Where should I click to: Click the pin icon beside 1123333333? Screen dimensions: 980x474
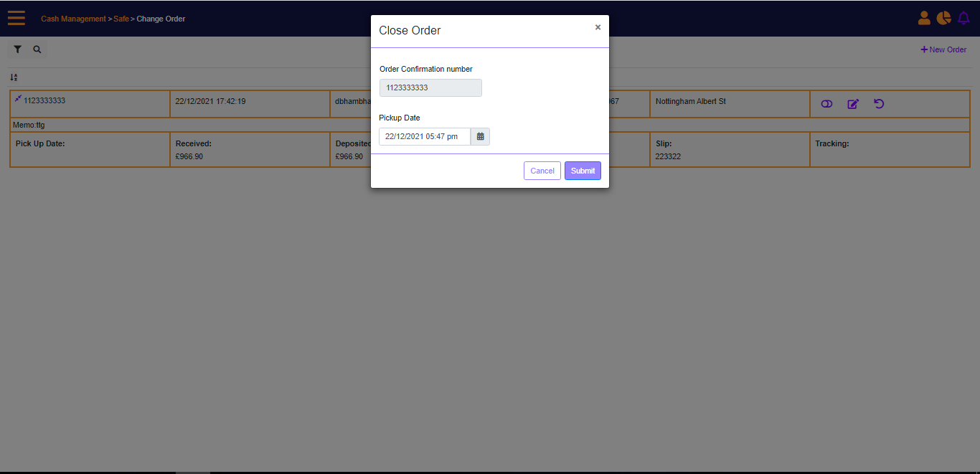[18, 99]
